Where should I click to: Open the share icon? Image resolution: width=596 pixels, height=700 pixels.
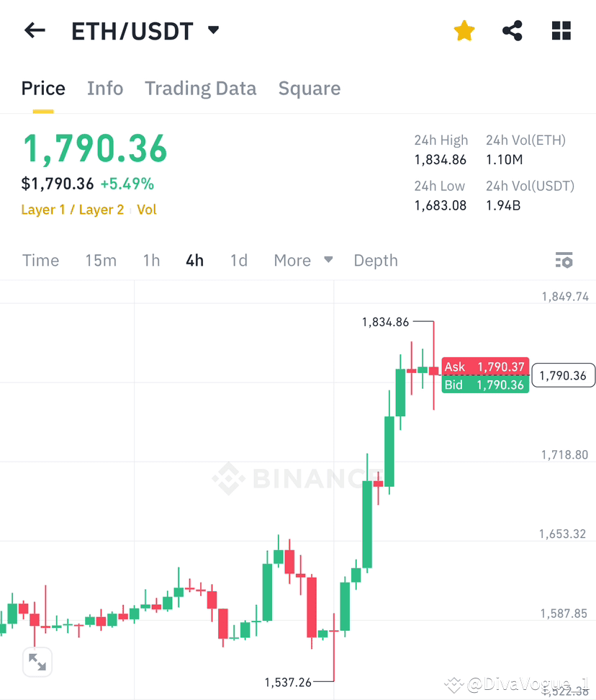[513, 30]
